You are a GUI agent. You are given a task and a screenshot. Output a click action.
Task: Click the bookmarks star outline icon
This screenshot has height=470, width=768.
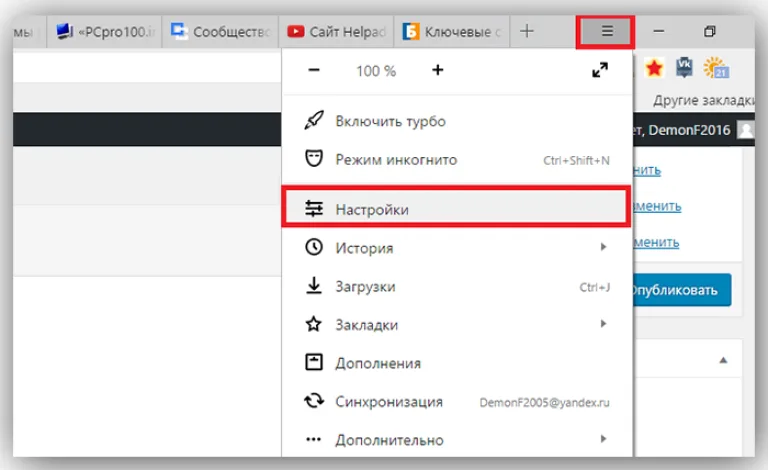[x=313, y=324]
